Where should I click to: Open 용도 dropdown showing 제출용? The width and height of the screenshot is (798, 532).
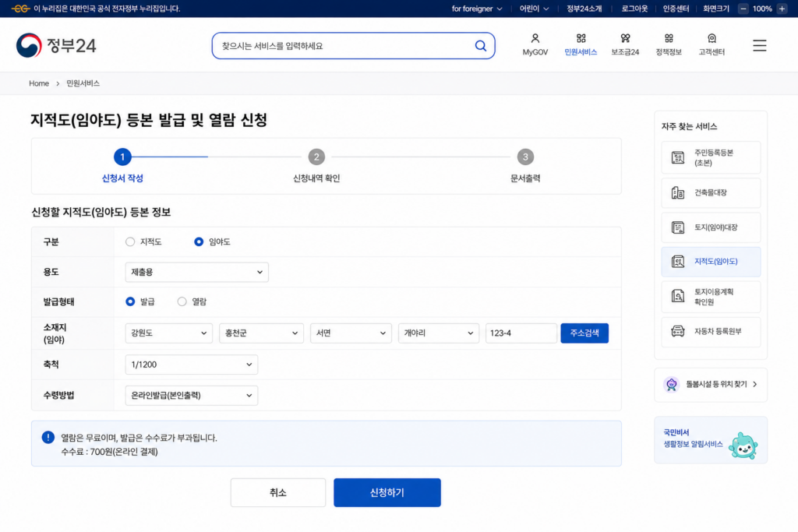point(196,272)
